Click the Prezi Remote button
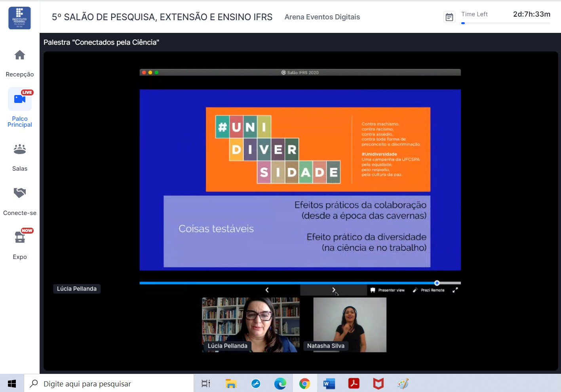The width and height of the screenshot is (561, 392). pyautogui.click(x=428, y=290)
